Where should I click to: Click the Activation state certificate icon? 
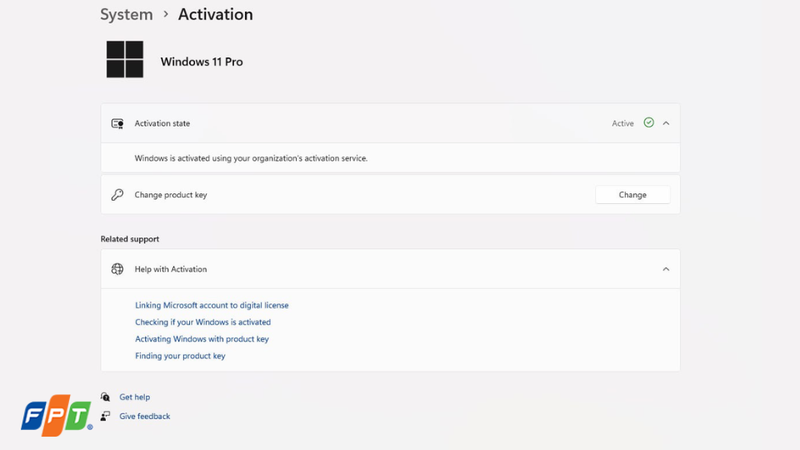tap(117, 123)
